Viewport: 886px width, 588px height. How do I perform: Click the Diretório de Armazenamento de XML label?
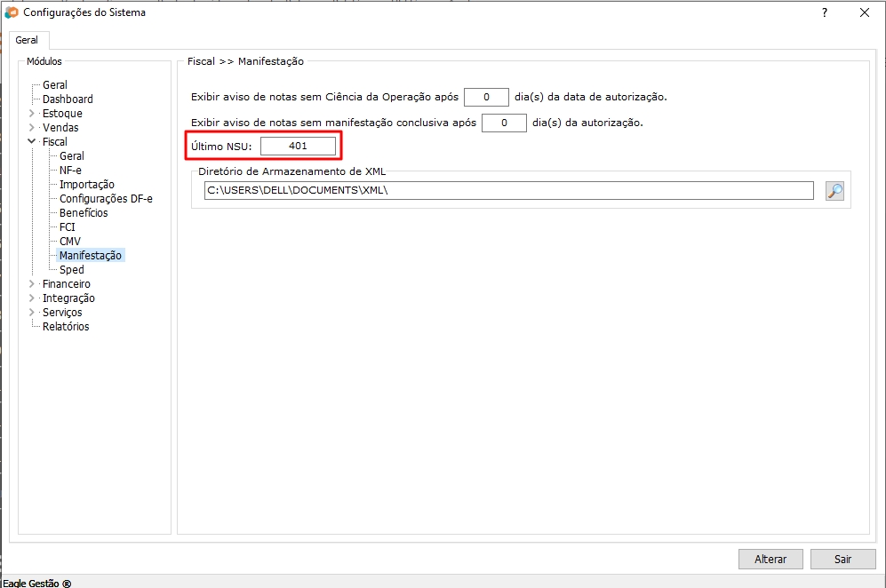click(x=291, y=171)
